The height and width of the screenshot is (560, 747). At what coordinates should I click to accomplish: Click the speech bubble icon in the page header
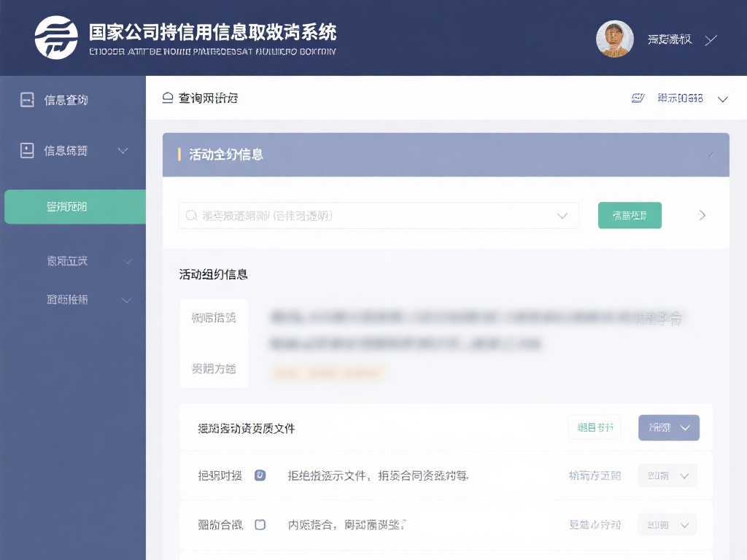169,96
